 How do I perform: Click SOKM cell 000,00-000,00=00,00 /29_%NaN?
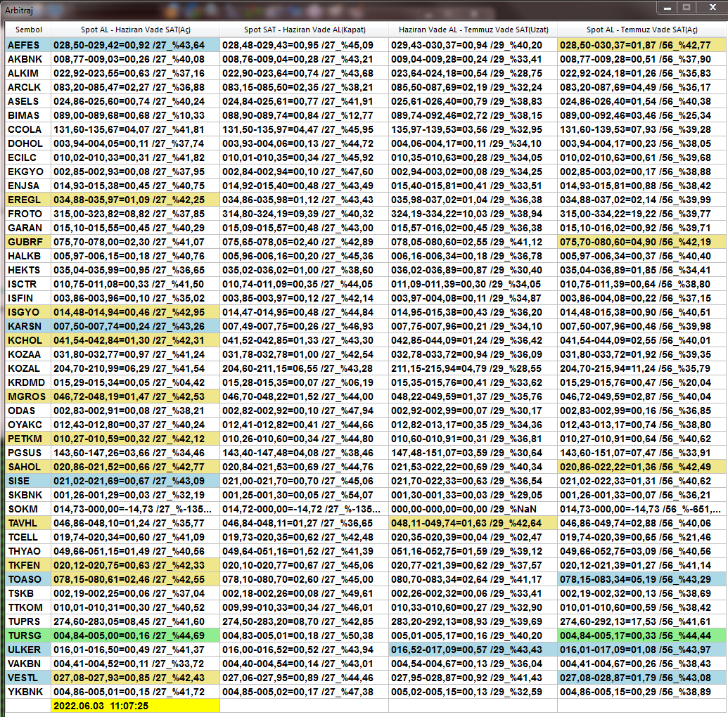click(x=473, y=509)
